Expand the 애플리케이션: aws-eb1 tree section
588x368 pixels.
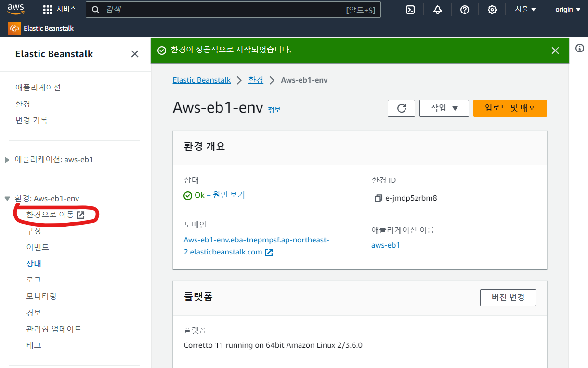7,160
